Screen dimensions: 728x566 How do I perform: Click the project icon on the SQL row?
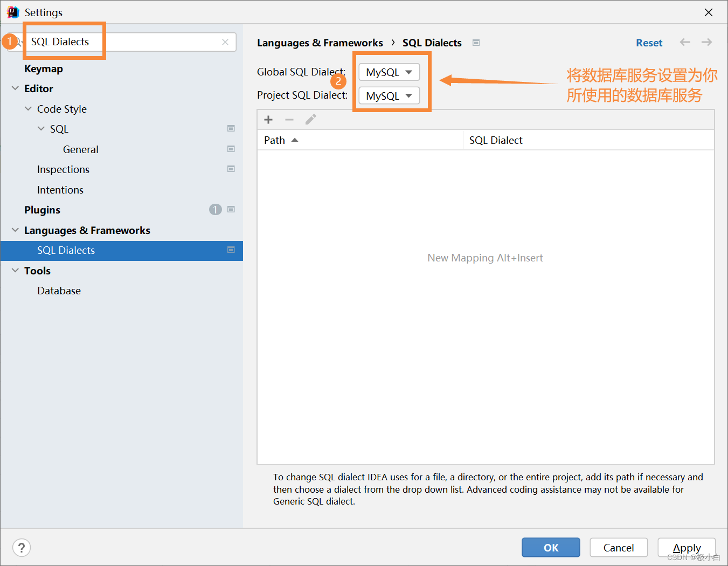tap(231, 128)
